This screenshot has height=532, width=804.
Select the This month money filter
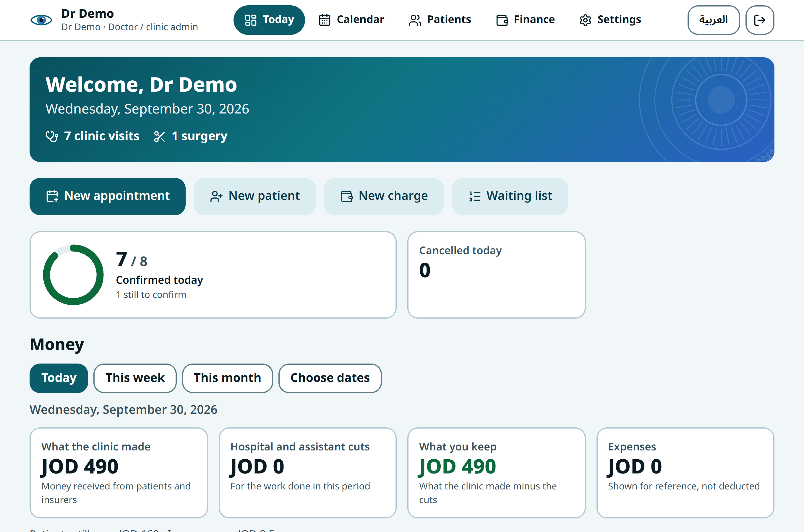227,378
